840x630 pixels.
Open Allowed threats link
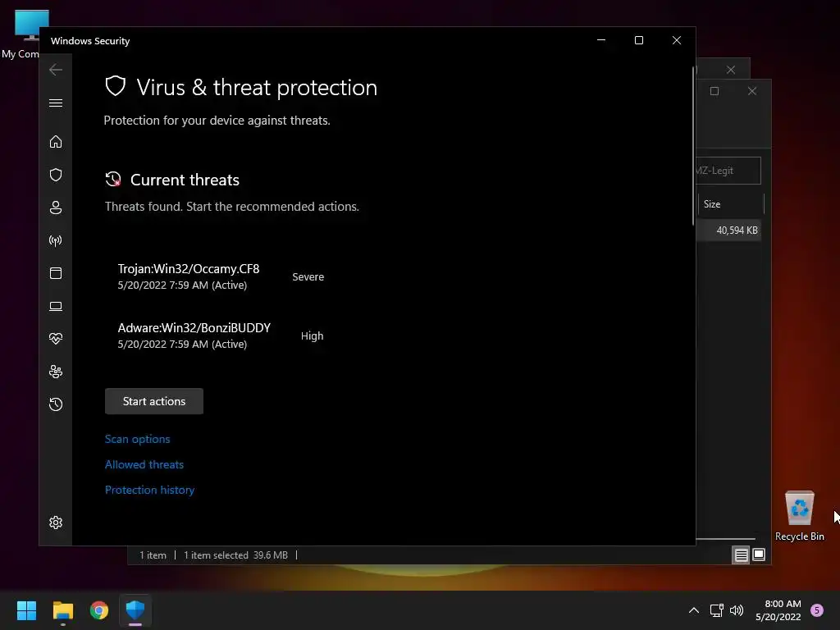point(144,464)
